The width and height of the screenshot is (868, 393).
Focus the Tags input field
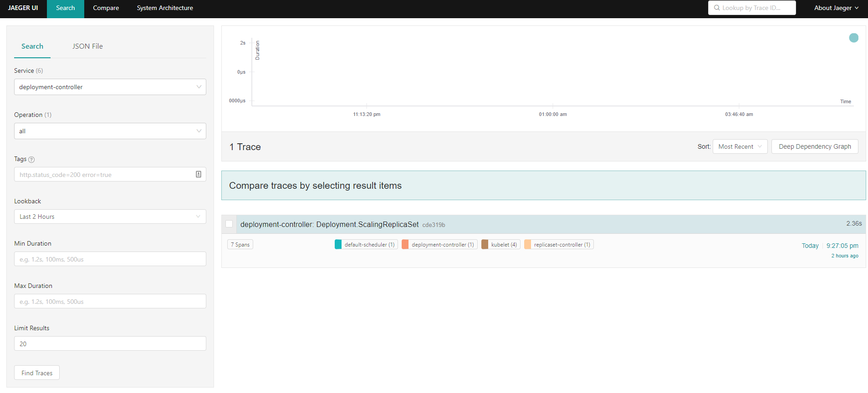point(110,174)
